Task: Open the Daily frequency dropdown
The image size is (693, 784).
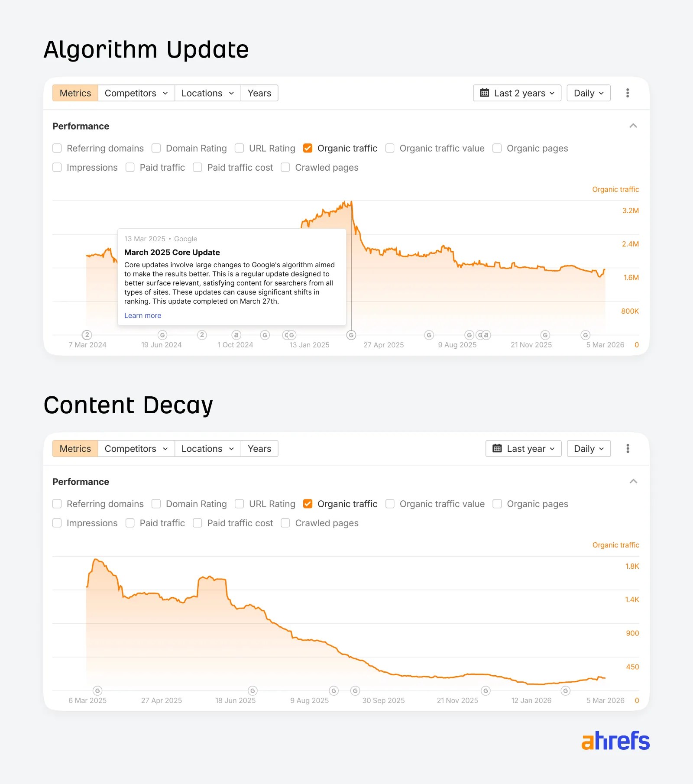Action: [x=588, y=93]
